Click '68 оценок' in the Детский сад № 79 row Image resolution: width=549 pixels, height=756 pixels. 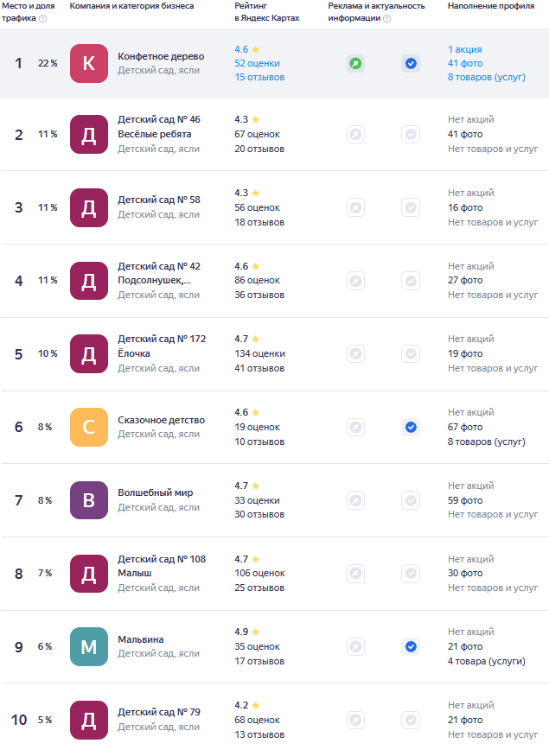pos(257,720)
